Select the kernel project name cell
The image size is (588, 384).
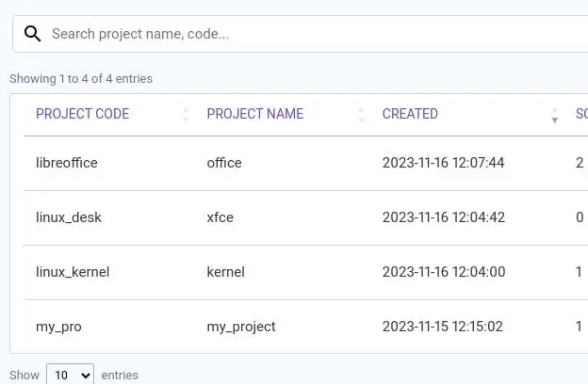pos(225,272)
